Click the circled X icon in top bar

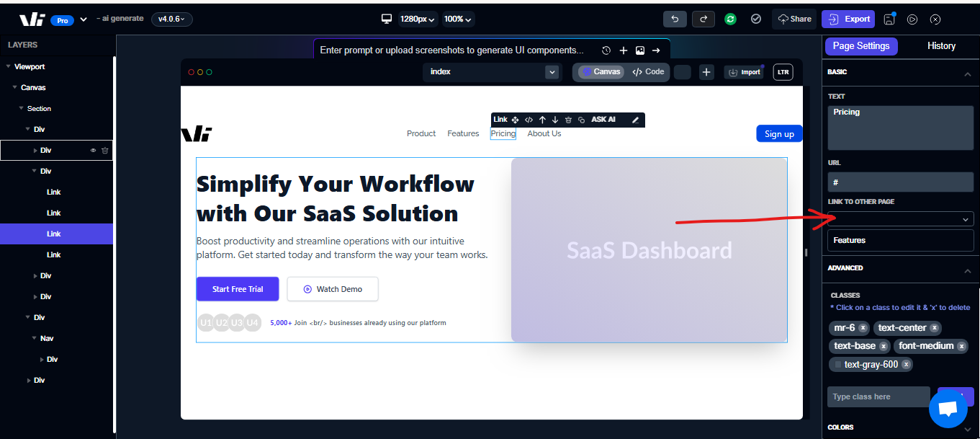click(935, 19)
